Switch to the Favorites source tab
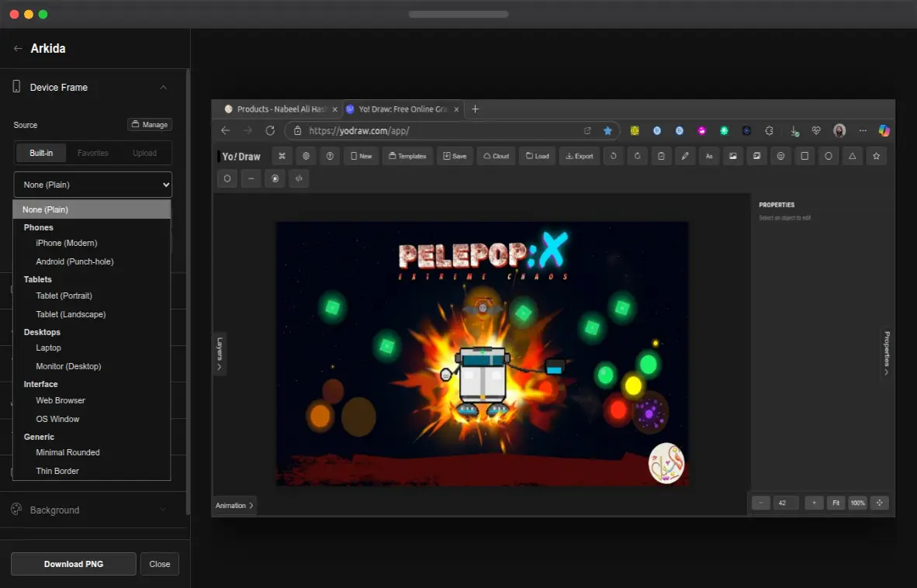Viewport: 917px width, 588px height. 93,153
